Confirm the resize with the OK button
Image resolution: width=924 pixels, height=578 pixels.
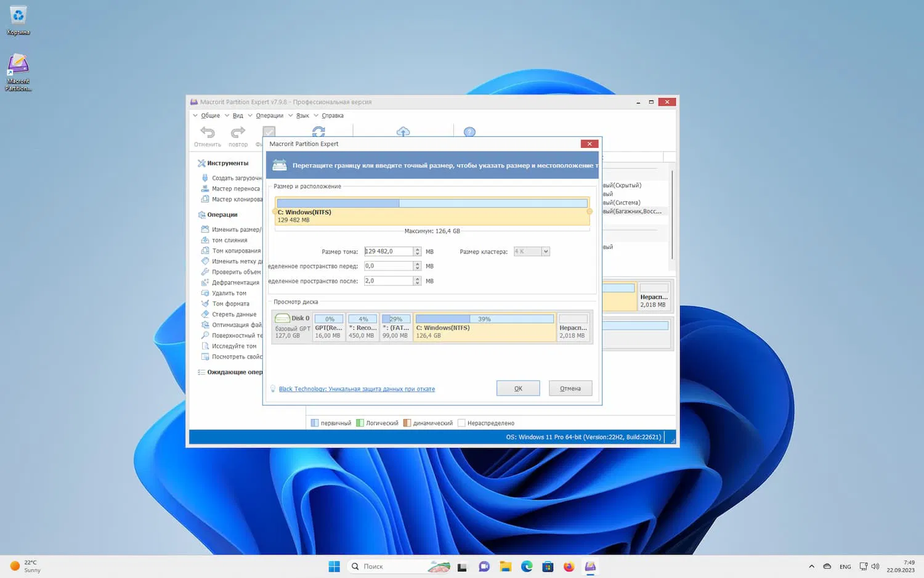517,388
